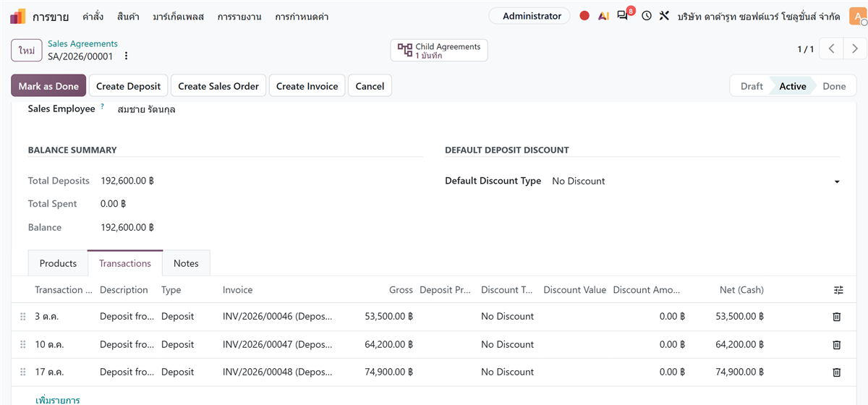Viewport: 868px width, 405px height.
Task: Click the 64,200.00 ฿ Gross cell
Action: (389, 345)
